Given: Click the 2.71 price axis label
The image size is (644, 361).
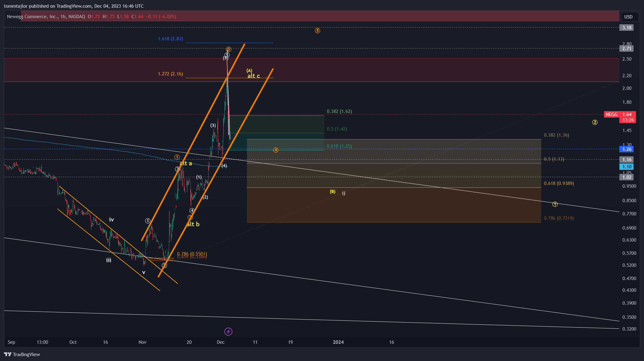Looking at the screenshot, I should [x=627, y=49].
